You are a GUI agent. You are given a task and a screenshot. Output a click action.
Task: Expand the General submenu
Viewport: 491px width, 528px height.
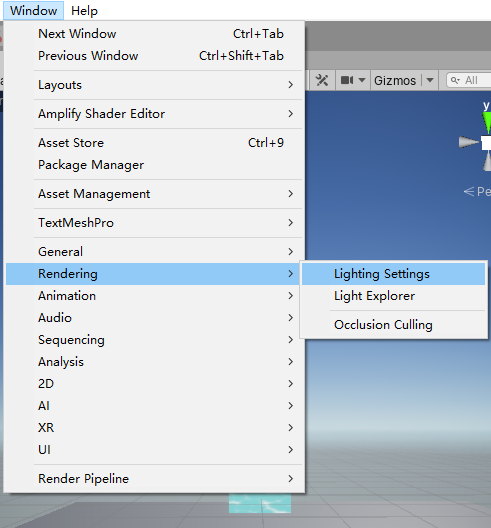click(155, 252)
